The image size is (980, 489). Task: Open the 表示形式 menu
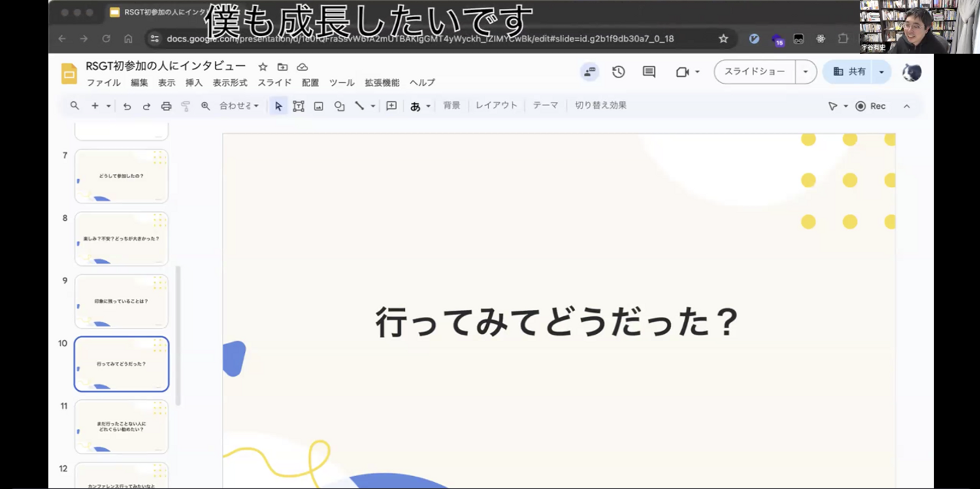[230, 83]
